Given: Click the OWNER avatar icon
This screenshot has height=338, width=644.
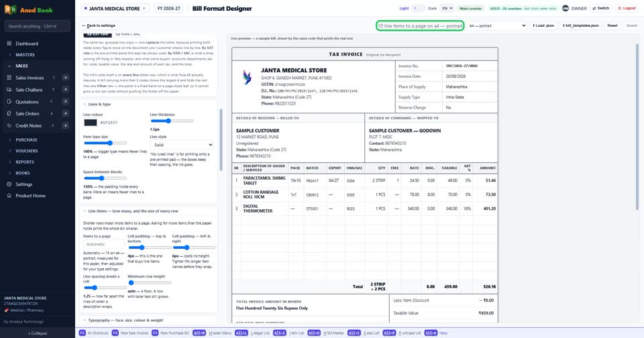Looking at the screenshot, I should [566, 8].
